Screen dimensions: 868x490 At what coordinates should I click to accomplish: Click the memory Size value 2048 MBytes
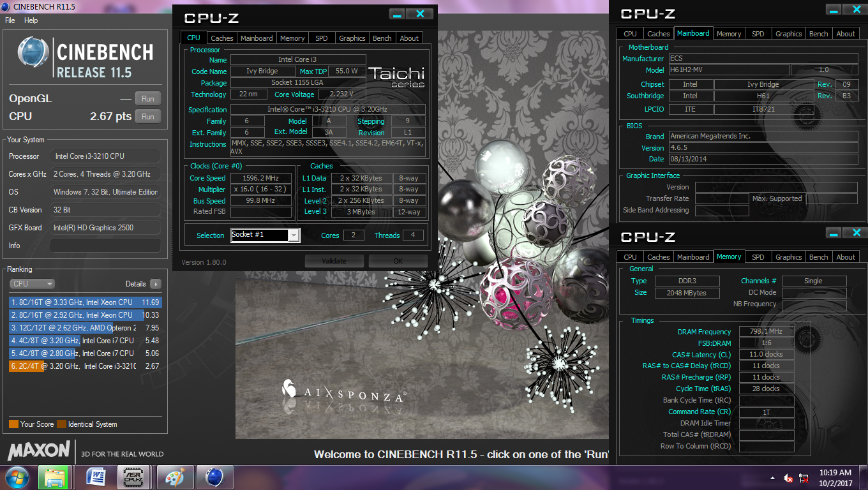coord(686,293)
